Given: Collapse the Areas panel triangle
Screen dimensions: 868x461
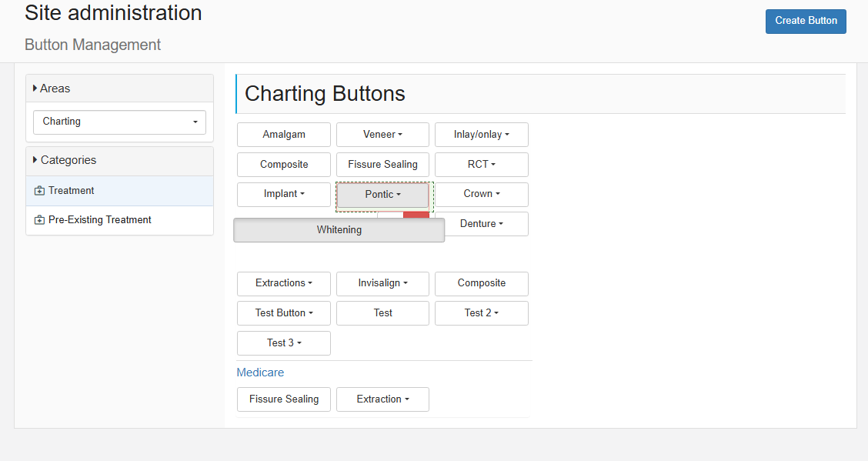Looking at the screenshot, I should pos(35,88).
